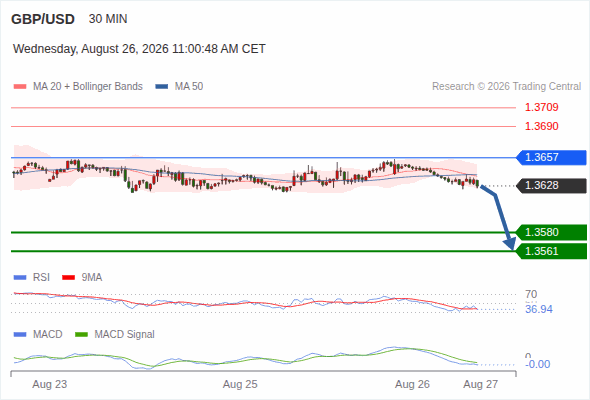This screenshot has height=400, width=590.
Task: Open the Research Trading Central copyright link
Action: point(506,87)
